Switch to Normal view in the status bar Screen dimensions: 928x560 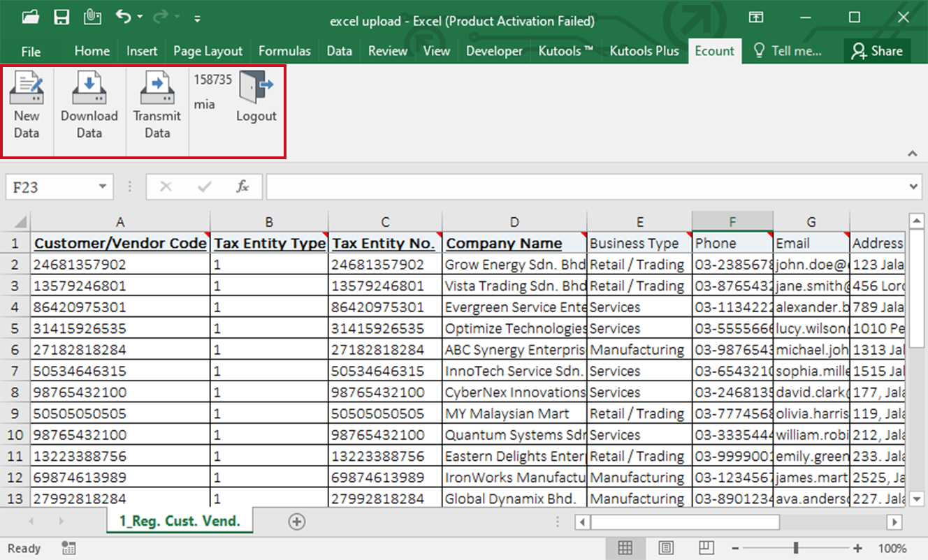[x=625, y=548]
